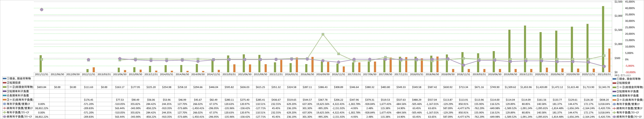This screenshot has width=644, height=119.
Task: Select the 2019/09/30 date column header
Action: 510,74
